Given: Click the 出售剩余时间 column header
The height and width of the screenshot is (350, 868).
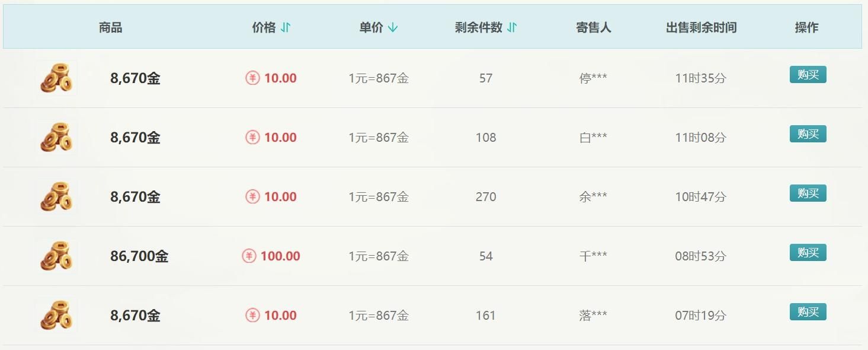Looking at the screenshot, I should tap(701, 27).
